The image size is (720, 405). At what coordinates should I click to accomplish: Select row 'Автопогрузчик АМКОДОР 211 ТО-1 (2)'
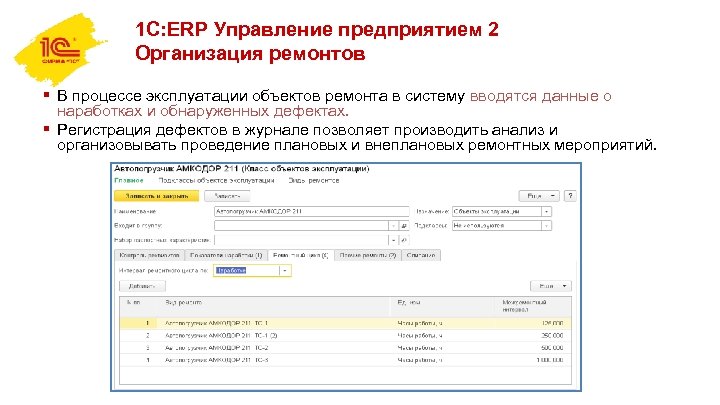click(x=346, y=336)
